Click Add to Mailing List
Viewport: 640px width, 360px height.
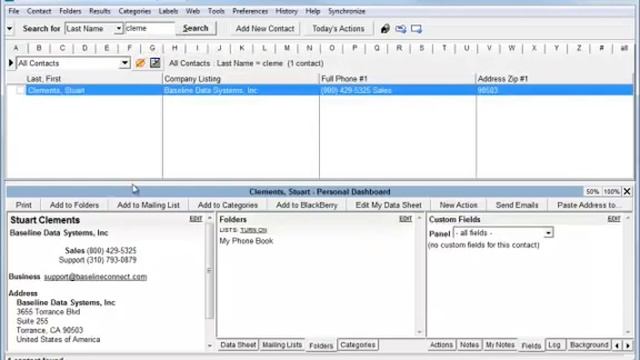point(149,205)
